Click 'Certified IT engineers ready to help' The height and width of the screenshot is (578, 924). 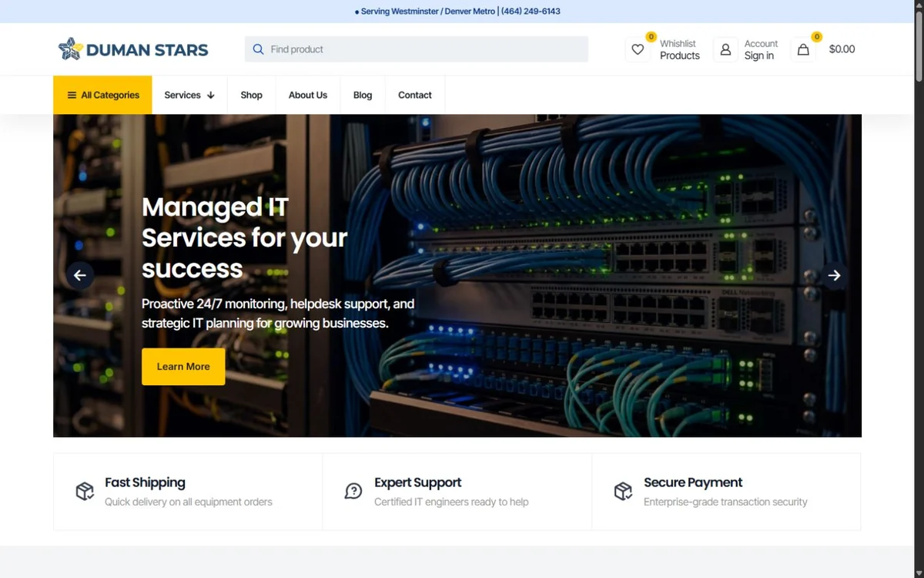point(451,502)
